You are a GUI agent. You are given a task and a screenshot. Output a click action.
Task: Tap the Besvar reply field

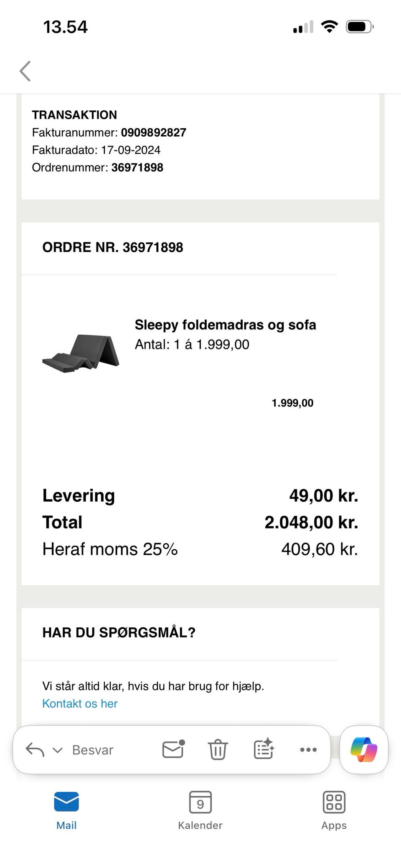[x=93, y=750]
